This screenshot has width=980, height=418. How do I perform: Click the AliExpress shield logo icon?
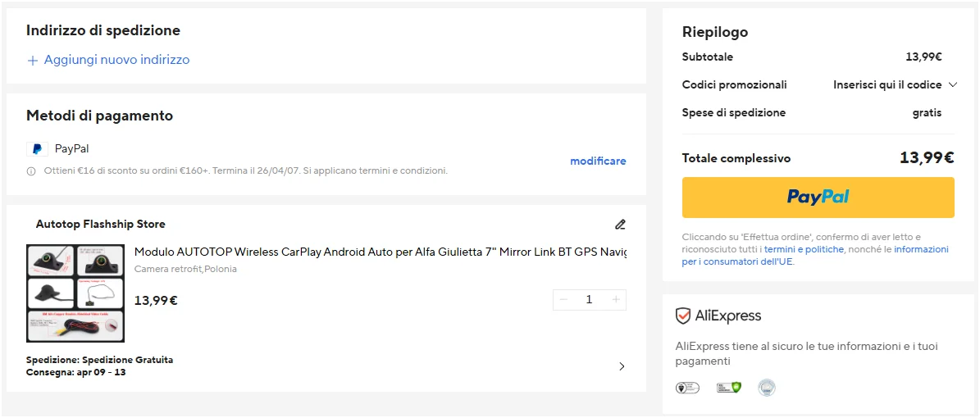pos(682,316)
